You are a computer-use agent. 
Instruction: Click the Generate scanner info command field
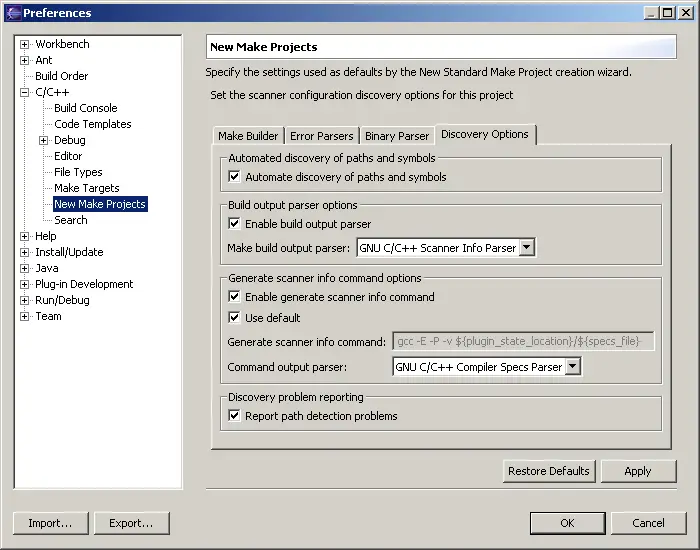click(524, 342)
